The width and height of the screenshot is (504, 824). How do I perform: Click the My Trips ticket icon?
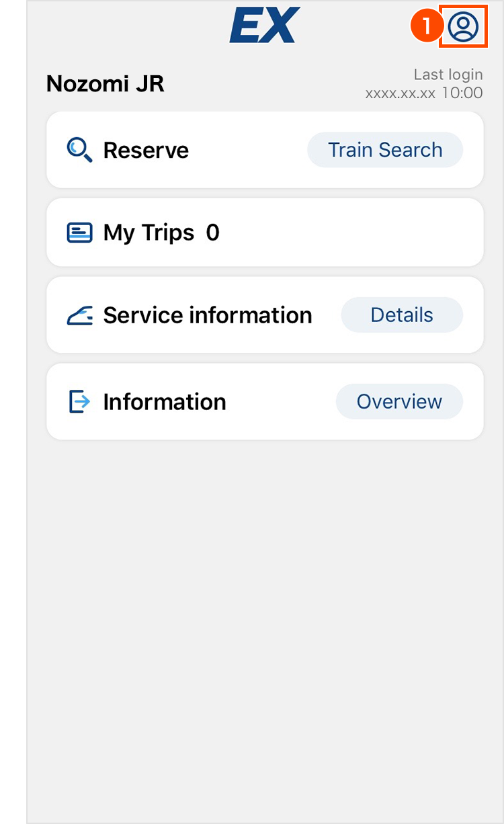point(79,233)
